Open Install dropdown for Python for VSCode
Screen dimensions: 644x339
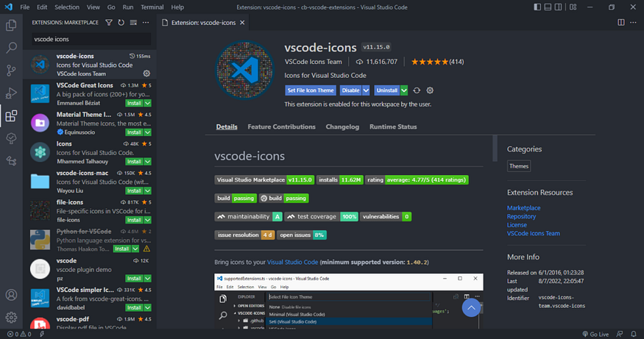click(x=135, y=249)
